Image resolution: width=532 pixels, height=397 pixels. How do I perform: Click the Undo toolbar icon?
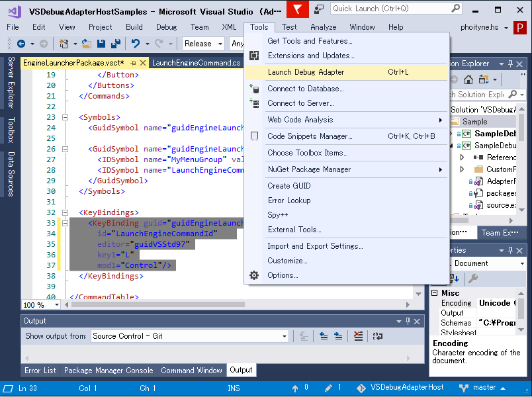(136, 44)
